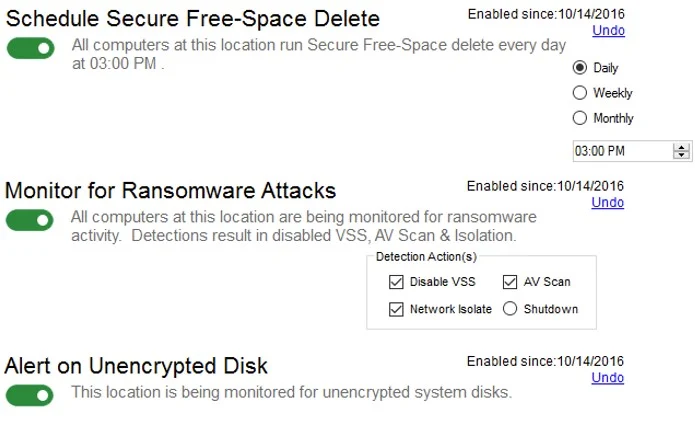Choose the Weekly schedule option
The width and height of the screenshot is (695, 425).
point(580,93)
